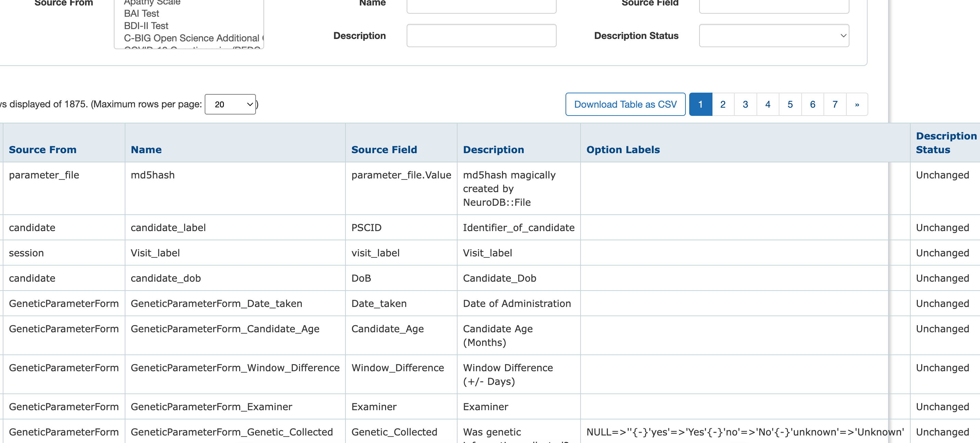This screenshot has height=443, width=980.
Task: Select 'BDI-II Test' from Source From options
Action: click(x=146, y=26)
